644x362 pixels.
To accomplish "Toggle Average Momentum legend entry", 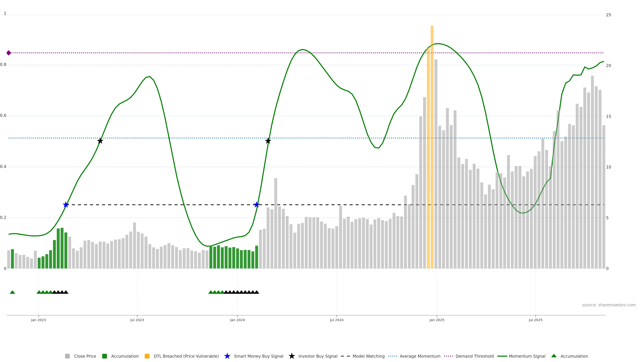I will pyautogui.click(x=420, y=356).
